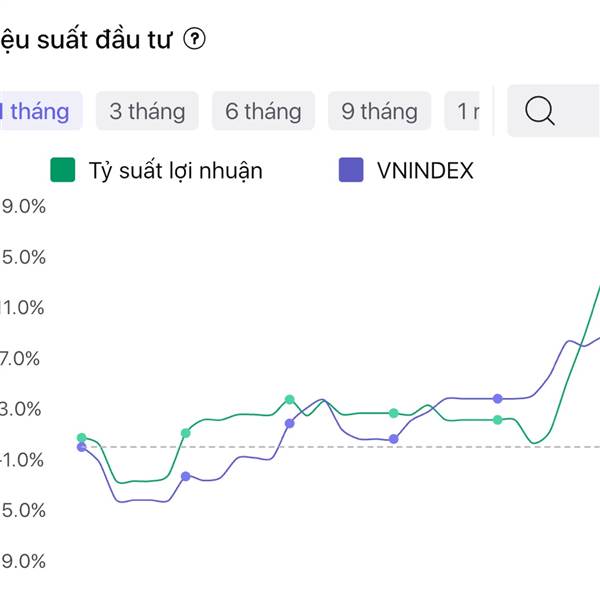Select the lowest purple VNINDEX marker
The width and height of the screenshot is (600, 600).
186,476
